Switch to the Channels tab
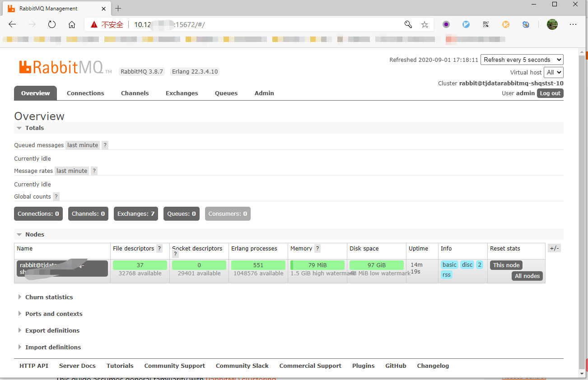 [135, 93]
